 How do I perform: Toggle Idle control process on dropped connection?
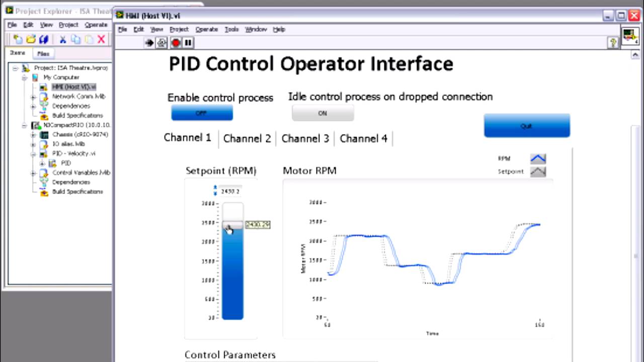[323, 113]
